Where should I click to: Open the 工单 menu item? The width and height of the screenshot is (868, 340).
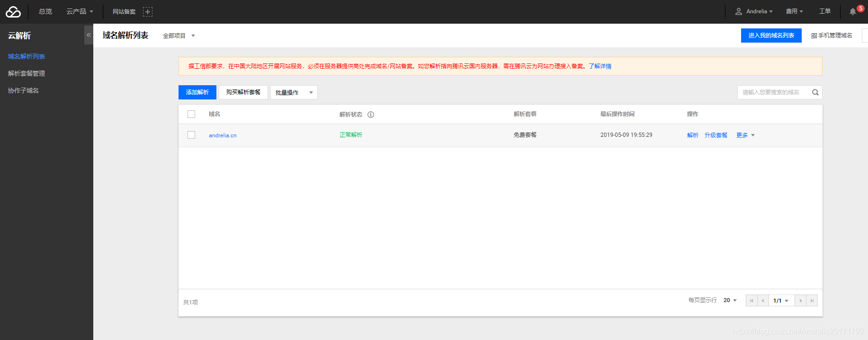pos(825,11)
